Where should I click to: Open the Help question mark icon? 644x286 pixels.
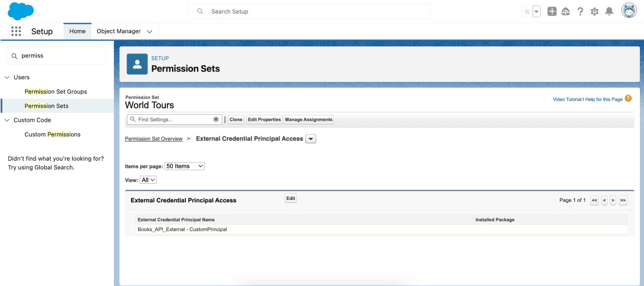[580, 12]
